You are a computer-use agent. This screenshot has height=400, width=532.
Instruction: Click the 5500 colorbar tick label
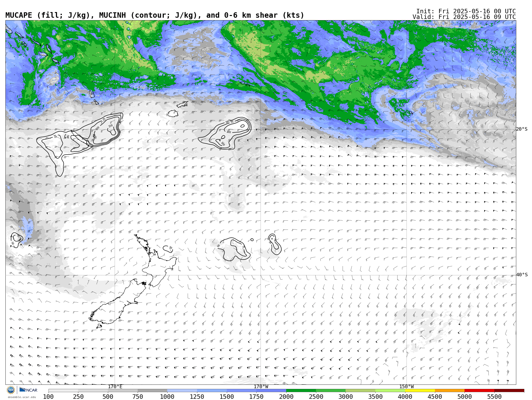click(x=494, y=397)
